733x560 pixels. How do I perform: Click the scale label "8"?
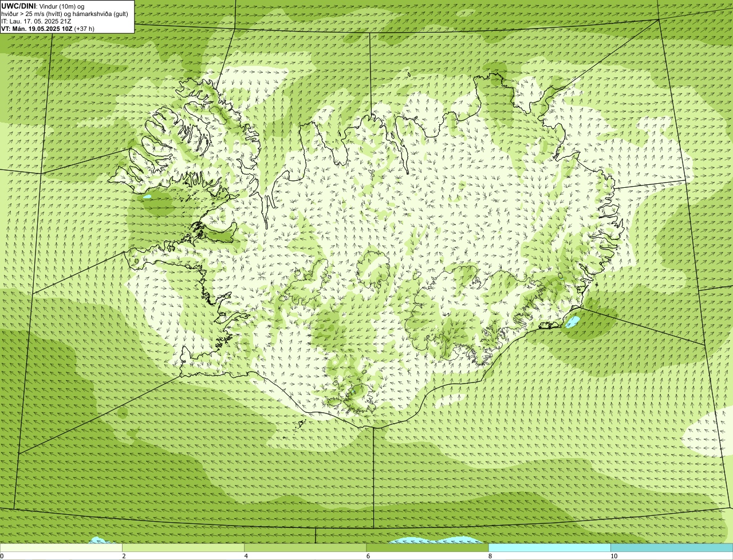point(490,556)
